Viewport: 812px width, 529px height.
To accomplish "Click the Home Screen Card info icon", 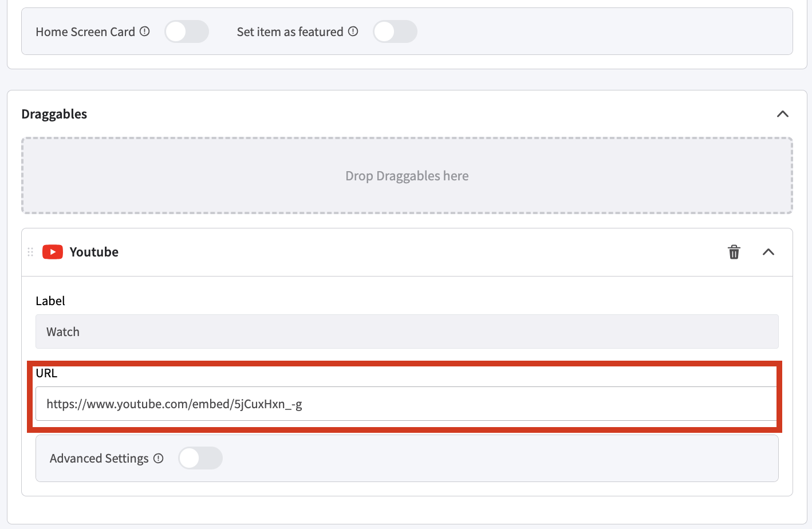I will 145,31.
